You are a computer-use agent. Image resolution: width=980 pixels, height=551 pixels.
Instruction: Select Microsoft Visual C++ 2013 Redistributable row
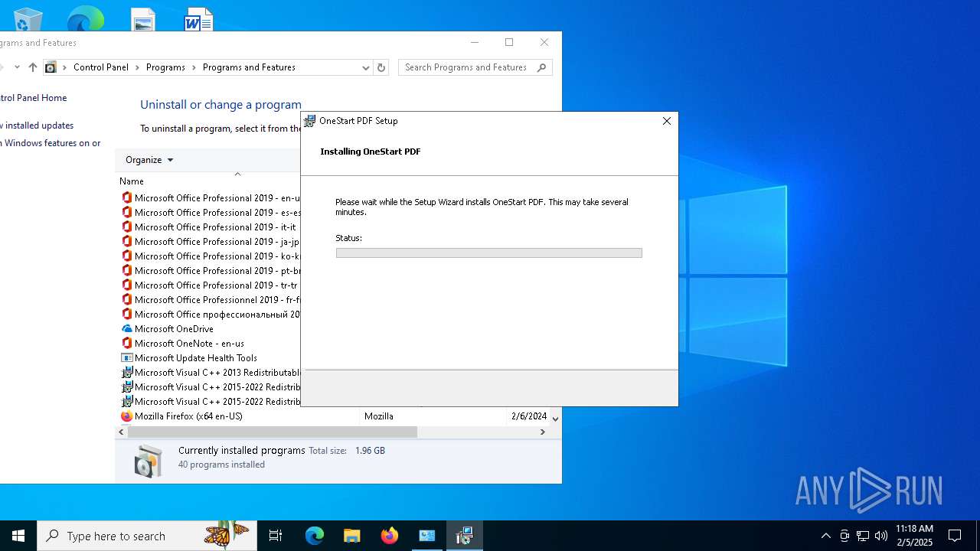click(x=210, y=373)
